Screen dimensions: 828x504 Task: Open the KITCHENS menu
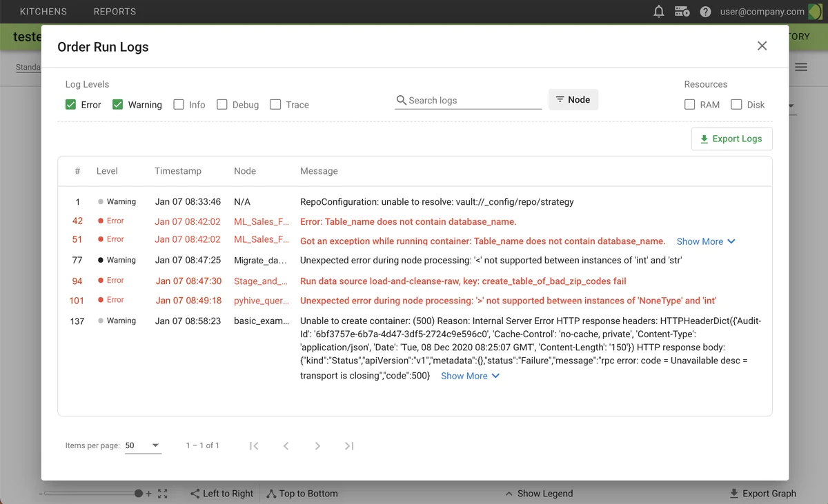pyautogui.click(x=43, y=12)
